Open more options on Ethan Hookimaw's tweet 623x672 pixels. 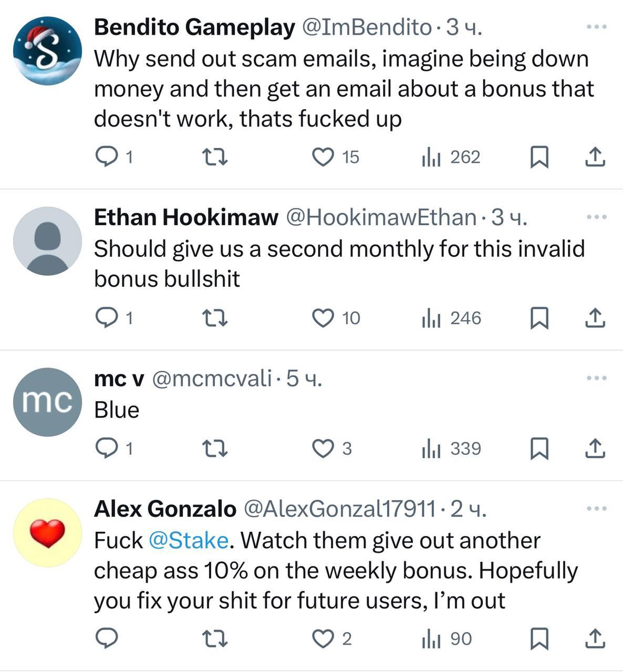tap(597, 217)
